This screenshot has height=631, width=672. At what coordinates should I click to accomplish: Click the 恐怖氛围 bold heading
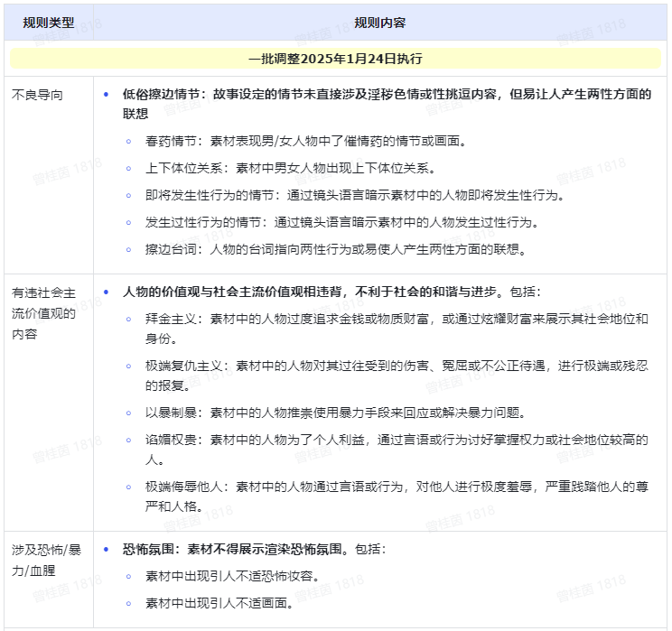(x=254, y=549)
